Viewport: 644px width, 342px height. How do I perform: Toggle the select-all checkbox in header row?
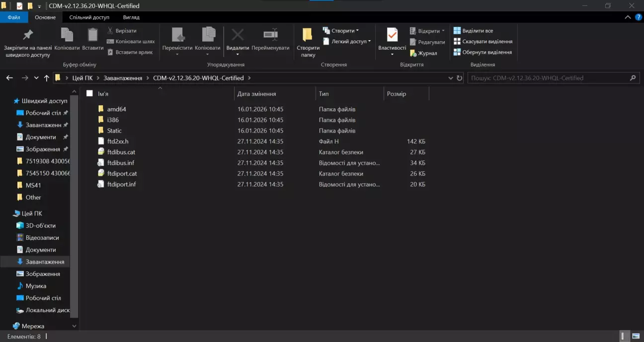tap(89, 93)
